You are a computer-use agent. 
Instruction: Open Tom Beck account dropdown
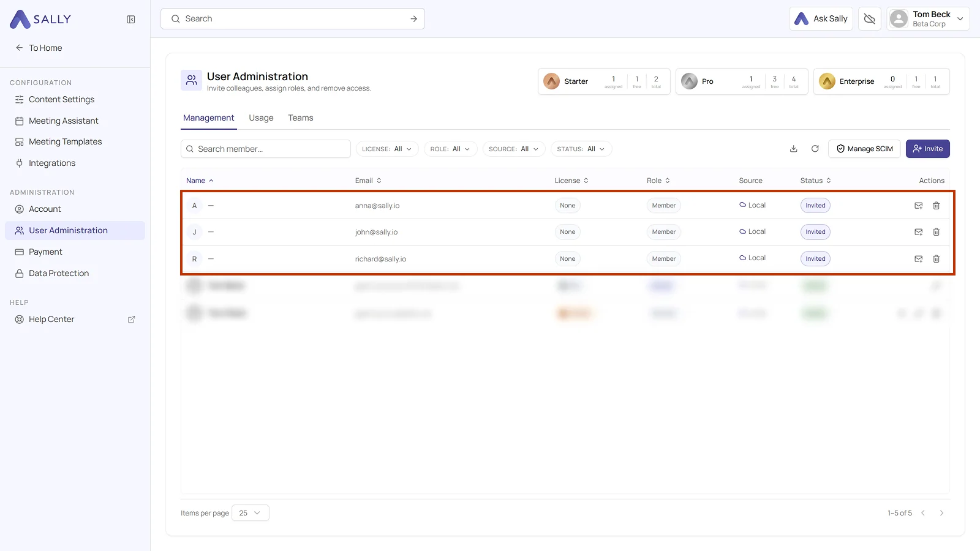(928, 19)
